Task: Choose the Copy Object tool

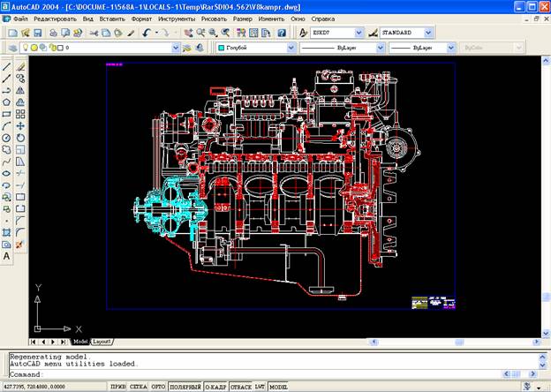Action: 20,79
